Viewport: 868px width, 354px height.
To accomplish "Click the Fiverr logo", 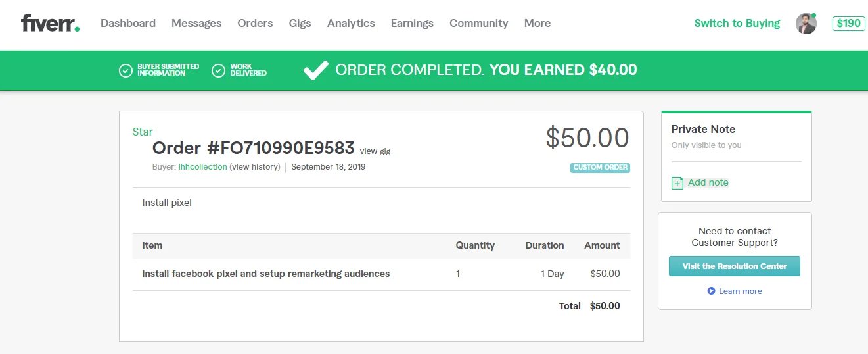I will [50, 24].
